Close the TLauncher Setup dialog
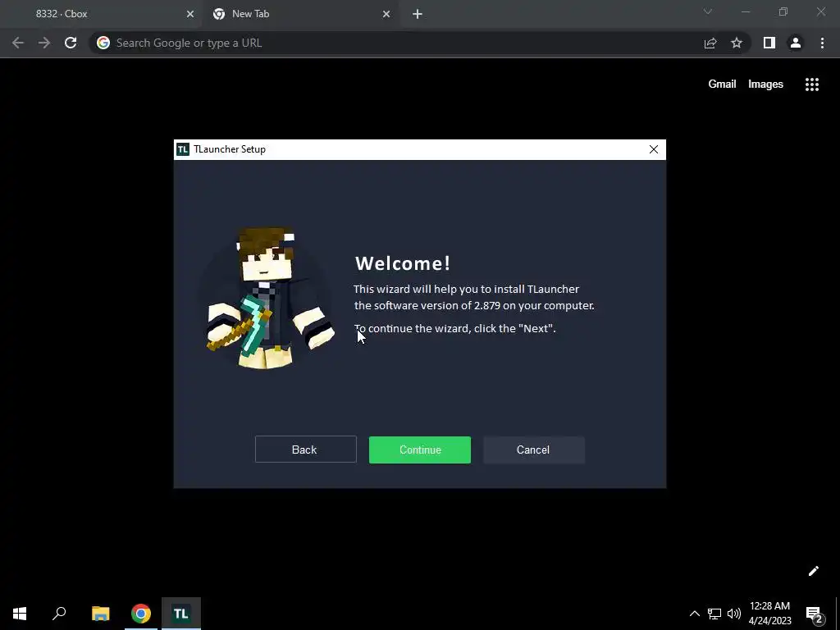 pyautogui.click(x=654, y=149)
